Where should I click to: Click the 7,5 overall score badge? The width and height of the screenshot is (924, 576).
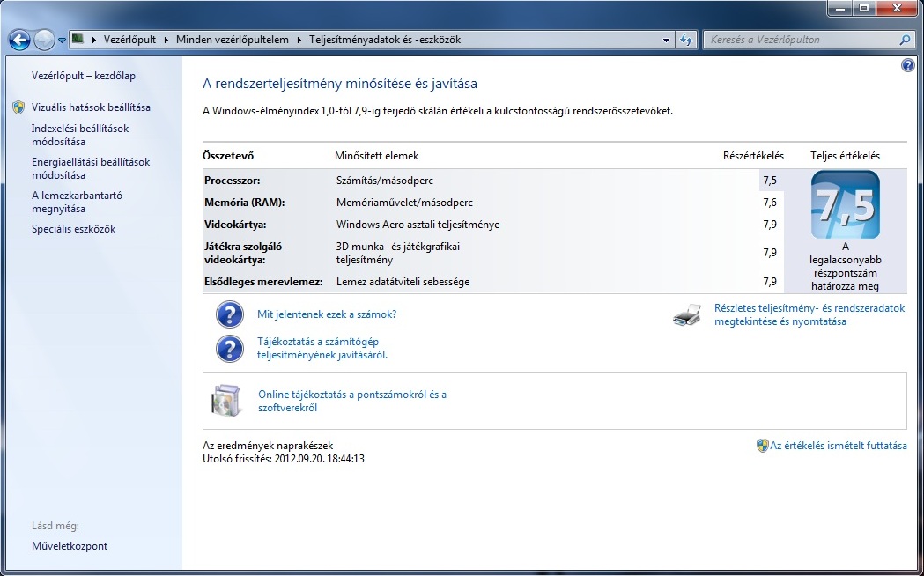point(845,205)
